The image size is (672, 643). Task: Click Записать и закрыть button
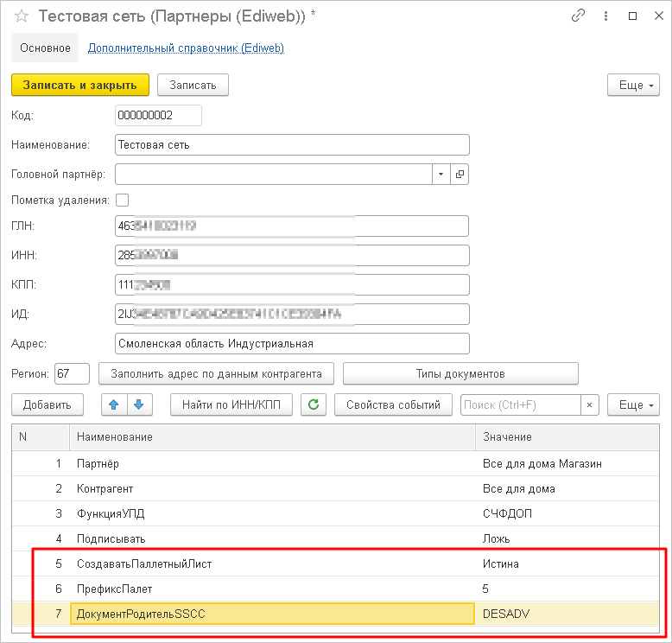click(x=80, y=85)
